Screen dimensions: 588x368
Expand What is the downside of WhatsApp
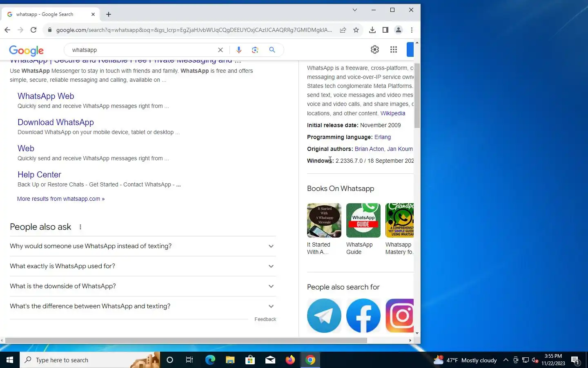pos(143,286)
